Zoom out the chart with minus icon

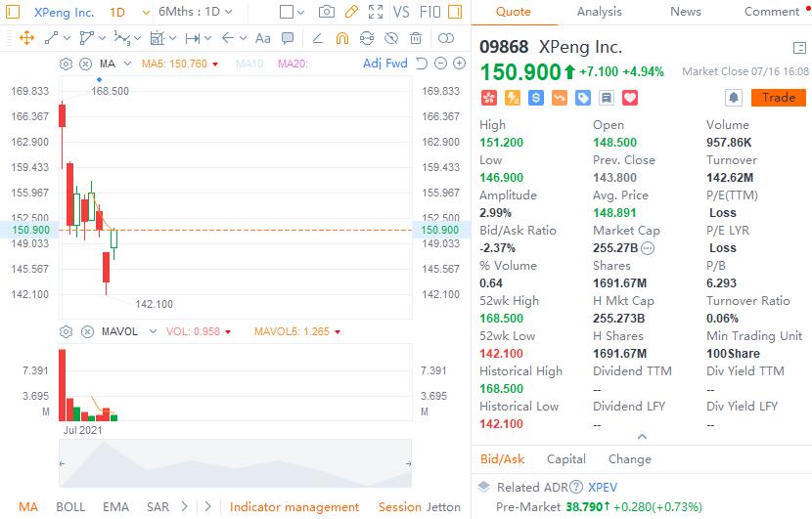pyautogui.click(x=440, y=64)
